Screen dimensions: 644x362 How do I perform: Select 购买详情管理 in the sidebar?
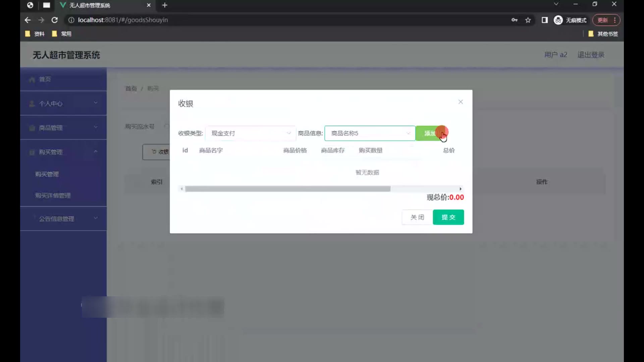[x=53, y=195]
